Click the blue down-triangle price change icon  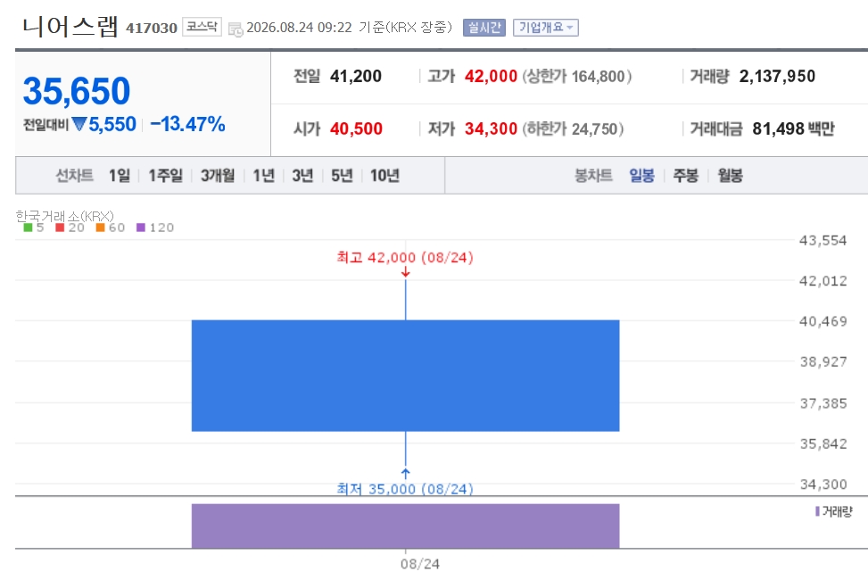click(x=79, y=124)
